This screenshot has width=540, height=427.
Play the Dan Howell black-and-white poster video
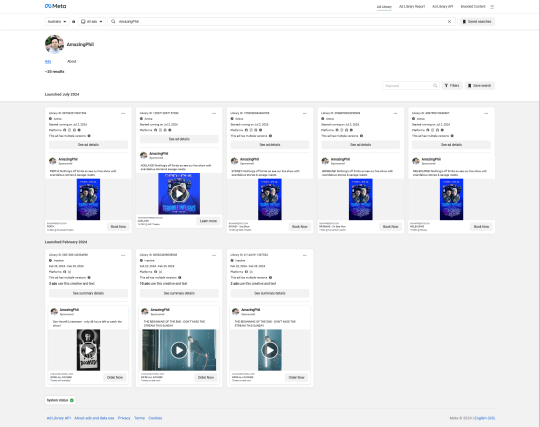tap(88, 350)
